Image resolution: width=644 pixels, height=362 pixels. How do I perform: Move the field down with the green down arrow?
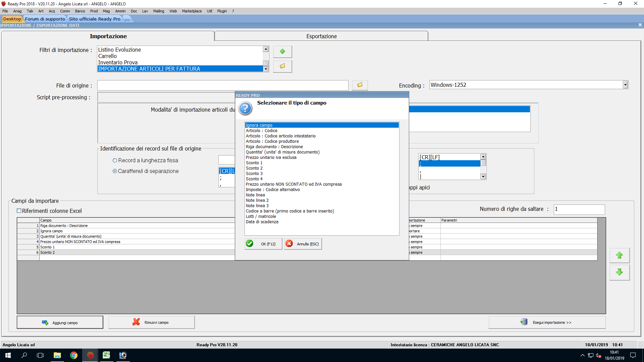pos(620,272)
